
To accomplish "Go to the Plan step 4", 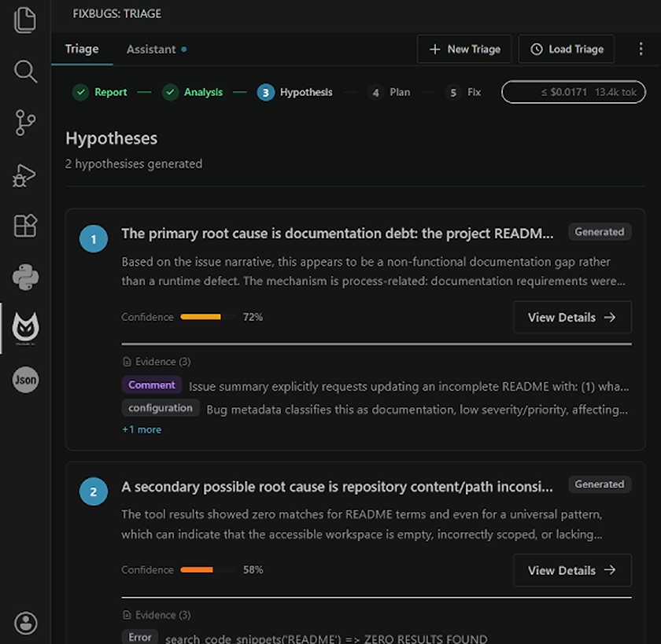I will (x=389, y=92).
